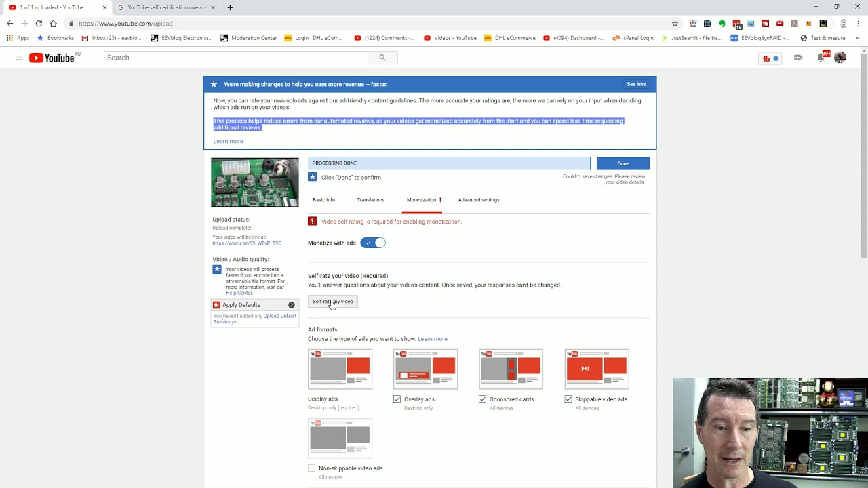Viewport: 868px width, 488px height.
Task: Open a new browser tab
Action: coord(230,7)
